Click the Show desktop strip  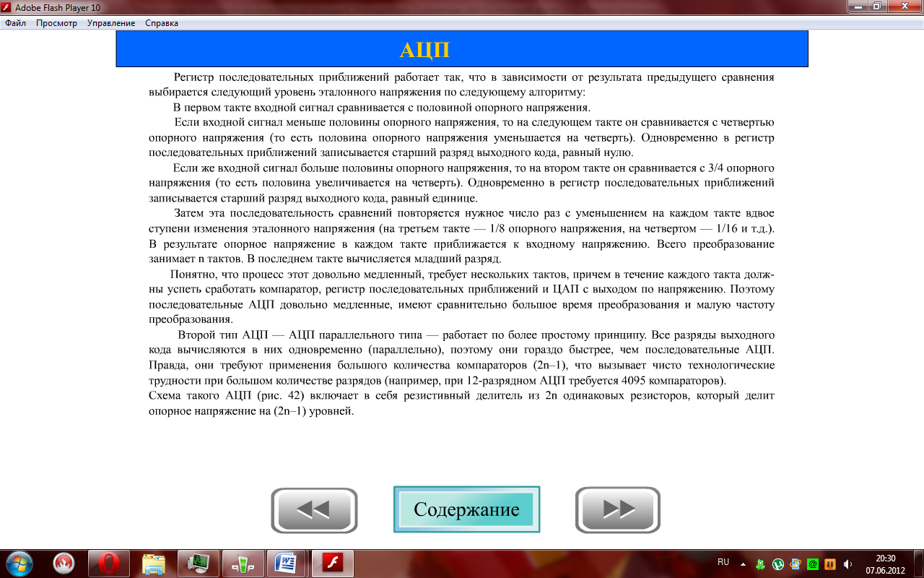coord(918,564)
